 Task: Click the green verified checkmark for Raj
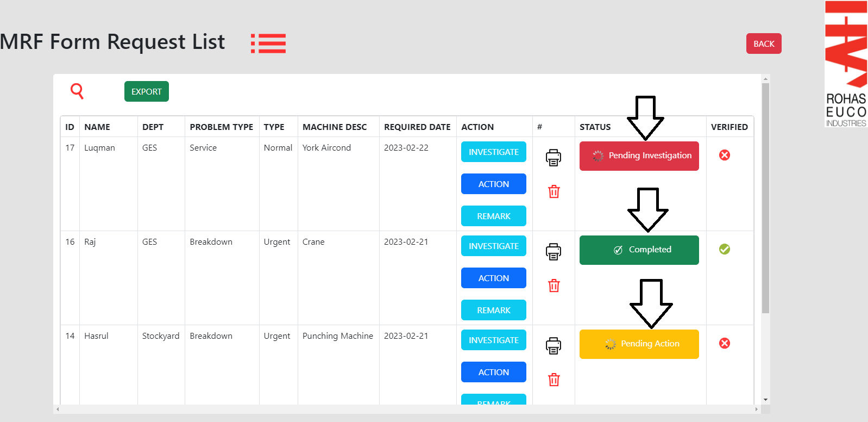pyautogui.click(x=725, y=249)
